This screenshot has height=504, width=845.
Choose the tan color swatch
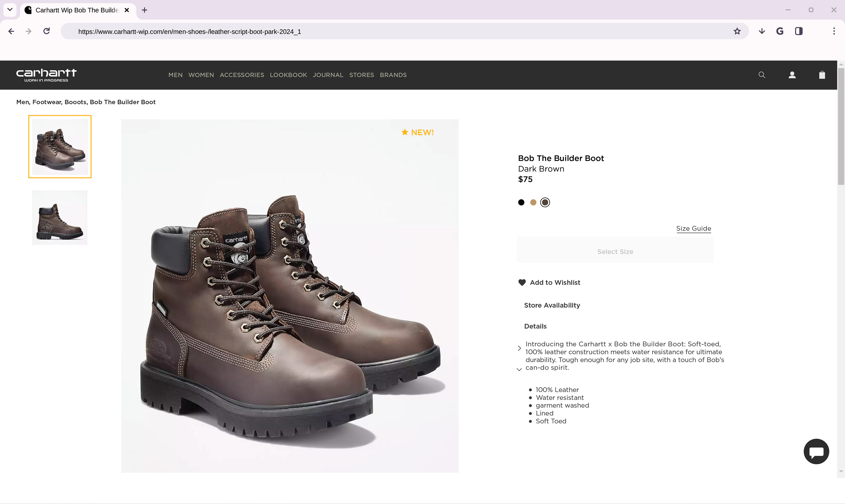(533, 203)
